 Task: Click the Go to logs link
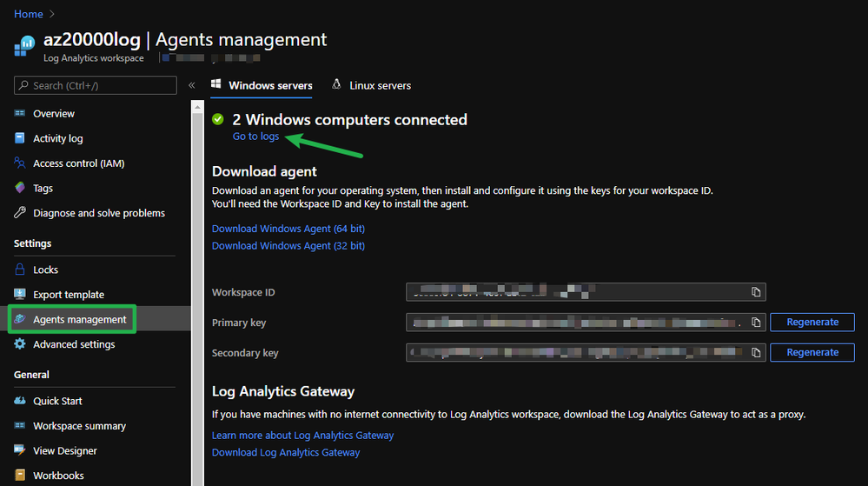255,136
